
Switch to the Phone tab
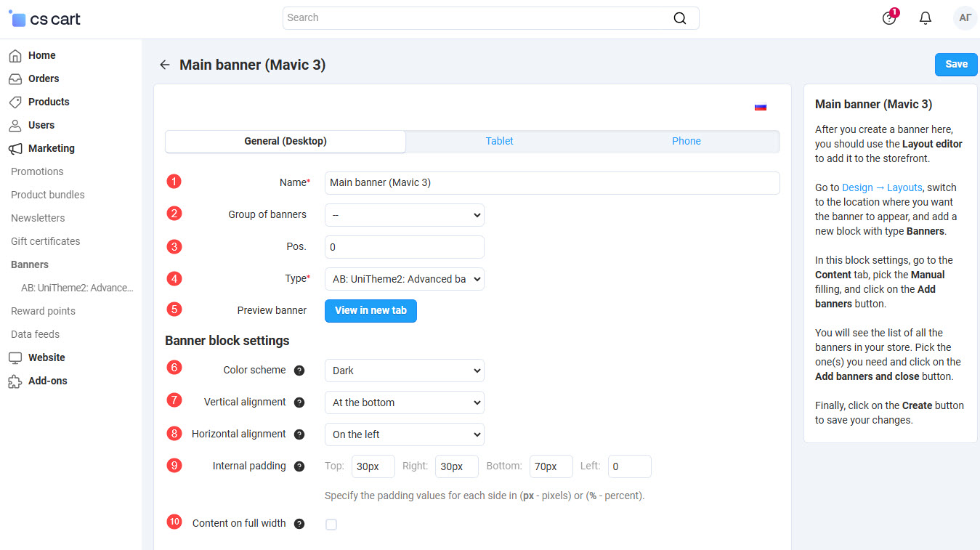click(687, 141)
